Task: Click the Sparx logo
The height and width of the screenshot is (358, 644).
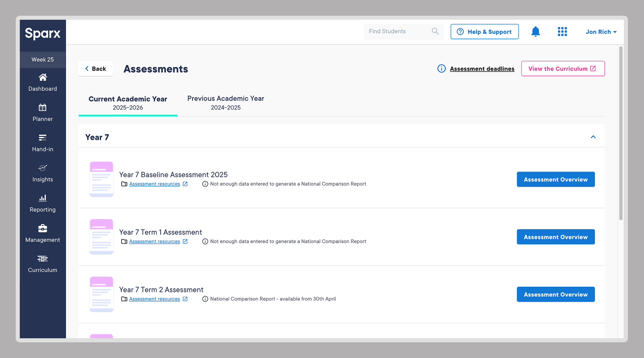Action: [x=43, y=33]
